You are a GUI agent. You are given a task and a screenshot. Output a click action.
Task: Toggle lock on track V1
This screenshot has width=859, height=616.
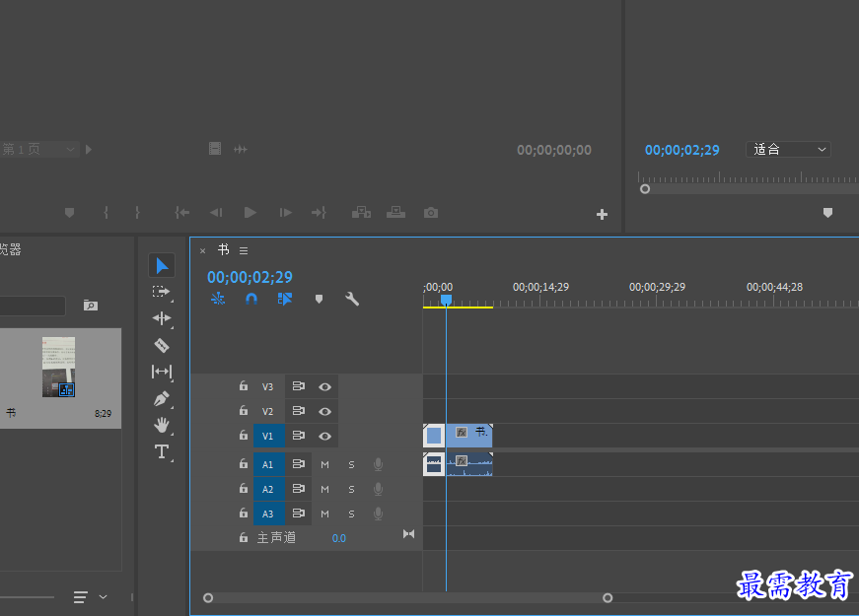[244, 436]
